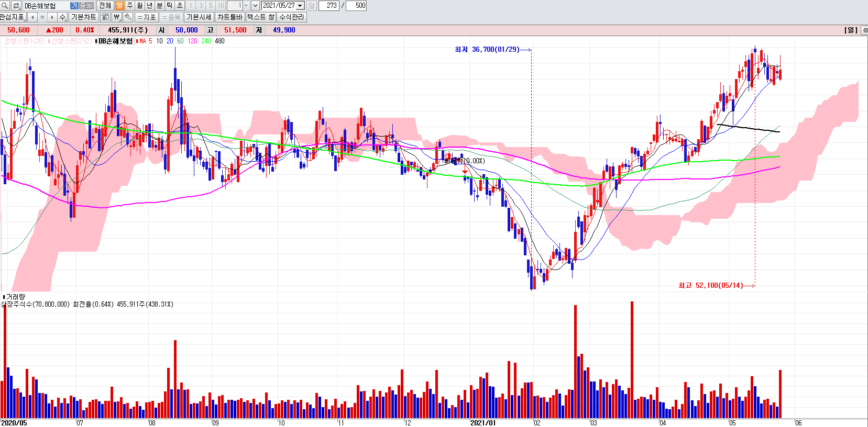Click the 선행스팬1(26) legend label
This screenshot has width=868, height=427.
click(25, 41)
